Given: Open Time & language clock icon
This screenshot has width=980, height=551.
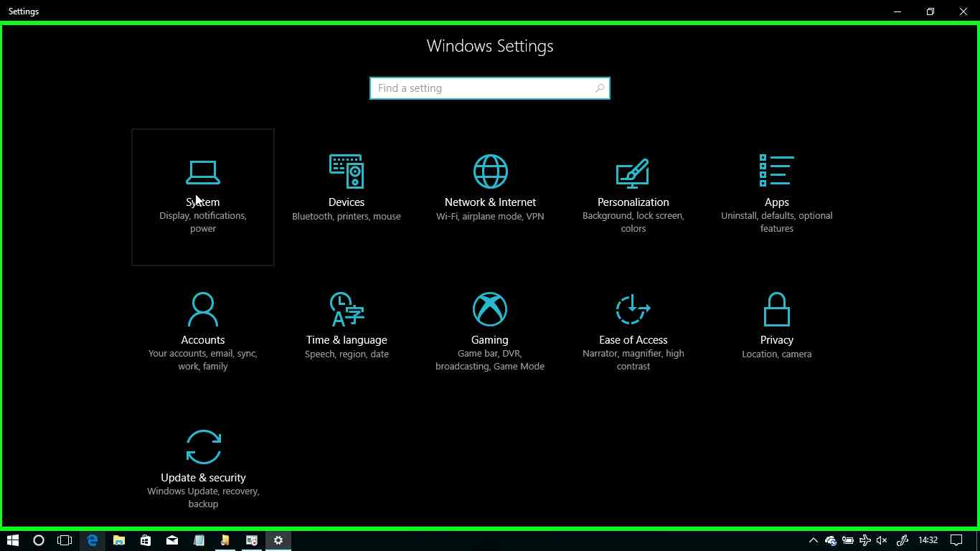Looking at the screenshot, I should [x=347, y=309].
